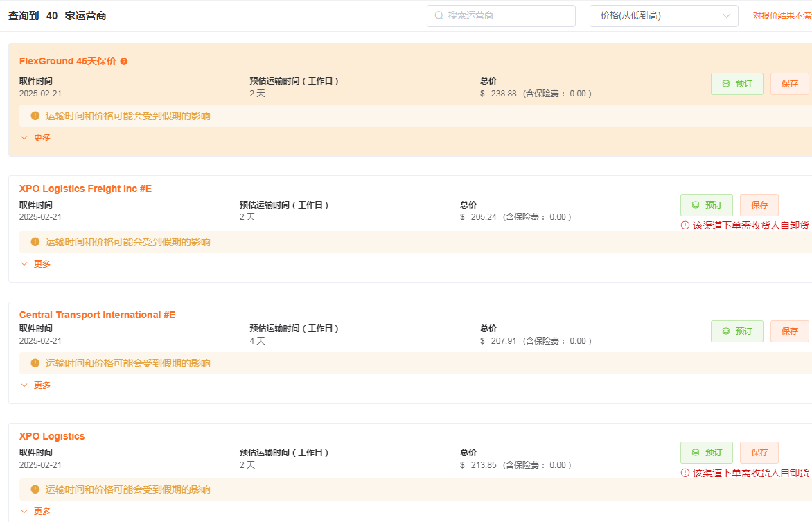Book FlexGround 45天保价 with 预订 button
Image resolution: width=812 pixels, height=522 pixels.
pos(737,83)
